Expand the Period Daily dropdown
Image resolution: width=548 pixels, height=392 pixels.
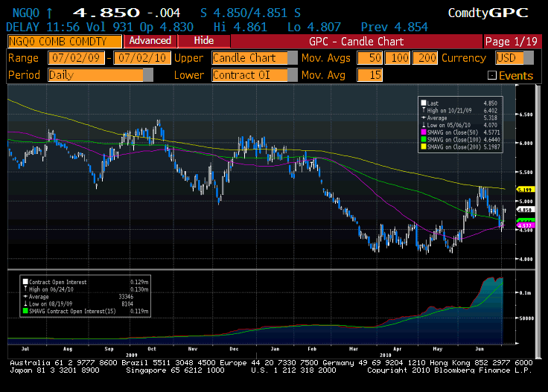pos(147,75)
